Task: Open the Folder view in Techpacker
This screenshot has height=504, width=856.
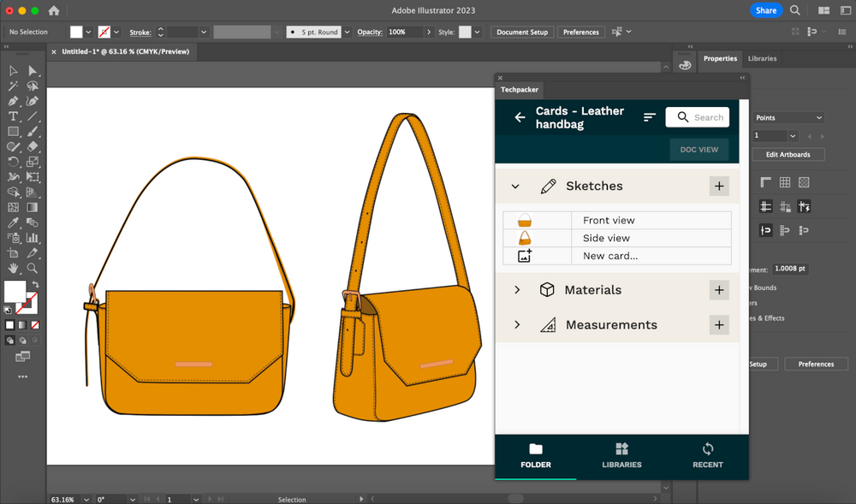Action: click(536, 456)
